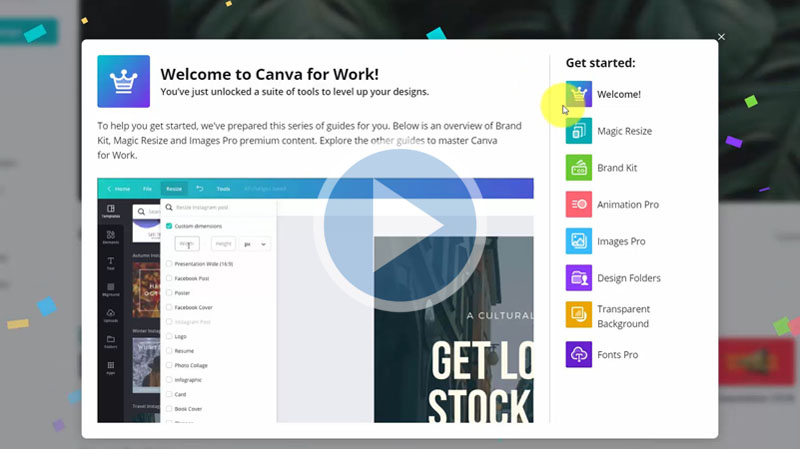Viewport: 800px width, 449px height.
Task: Open the Animation Pro text label
Action: 628,205
